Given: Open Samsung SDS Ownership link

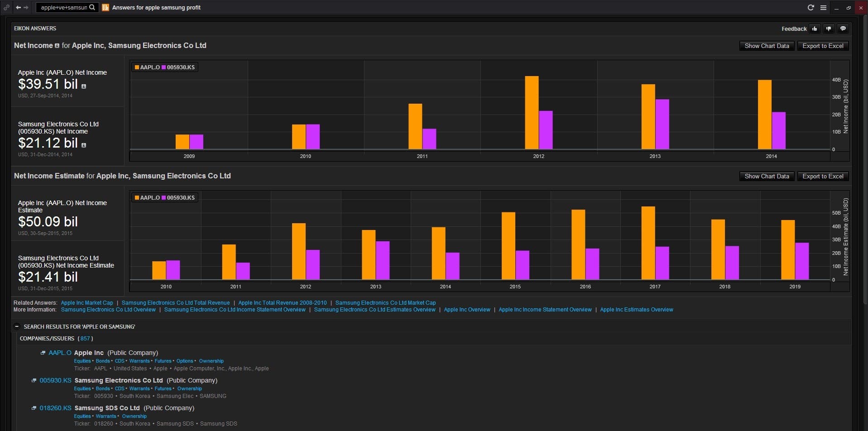Looking at the screenshot, I should coord(134,416).
